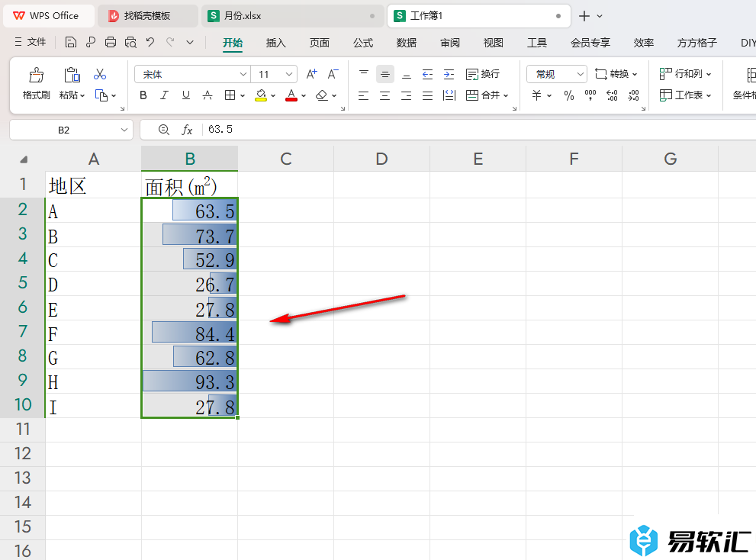Open Rows and Columns (行和列) menu
This screenshot has height=560, width=756.
tap(685, 74)
